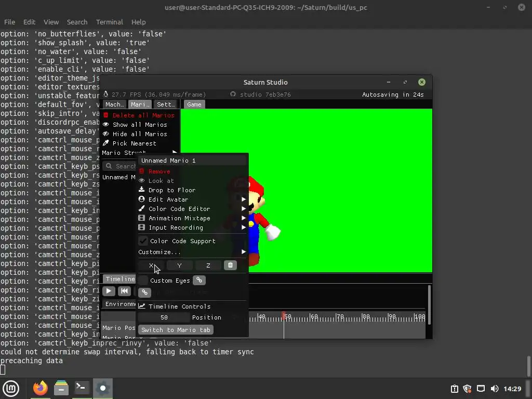Screen dimensions: 532x399
Task: Click the eye icon next to Look at
Action: [x=142, y=180]
